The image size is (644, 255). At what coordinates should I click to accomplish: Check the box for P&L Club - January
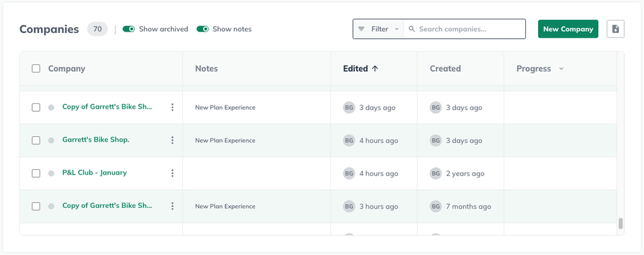[36, 173]
